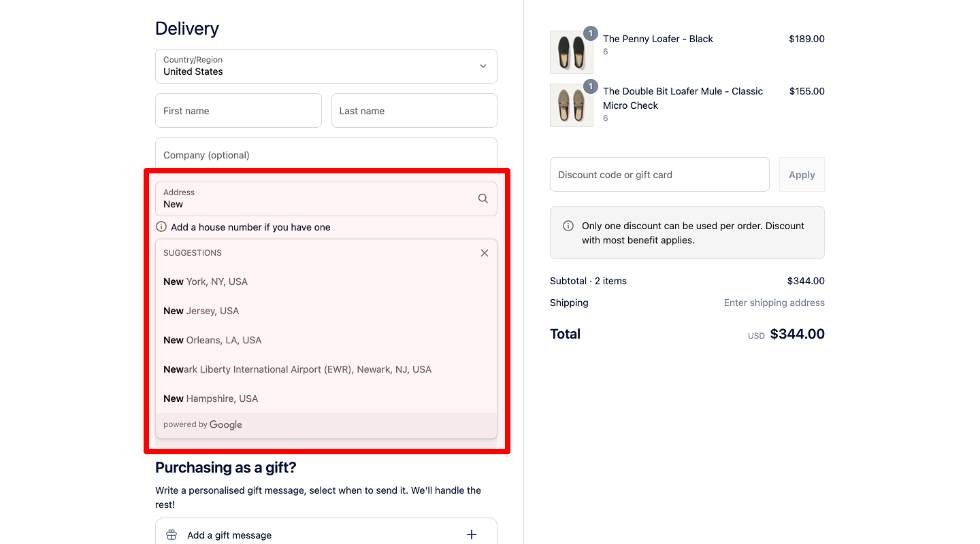Select the New Hampshire, USA suggestion

coord(210,398)
